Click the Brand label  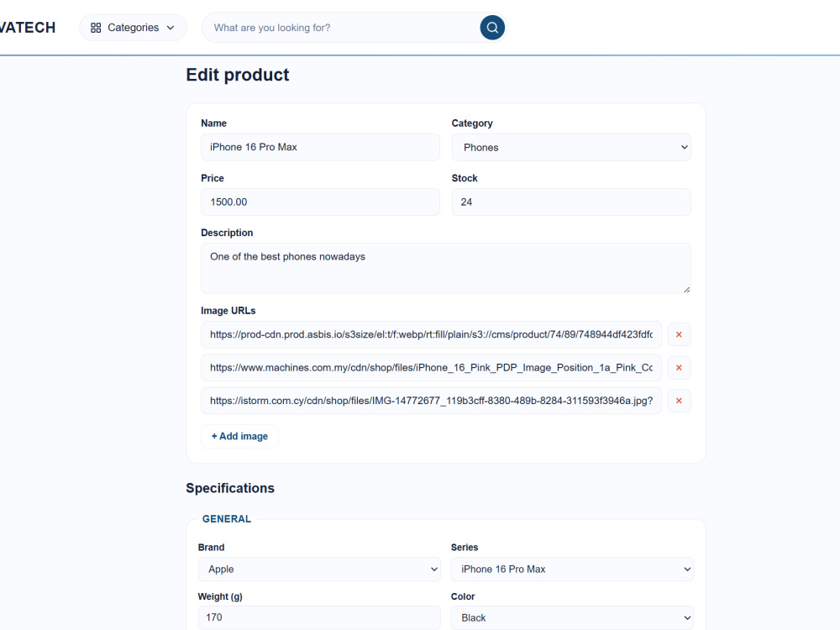click(211, 548)
